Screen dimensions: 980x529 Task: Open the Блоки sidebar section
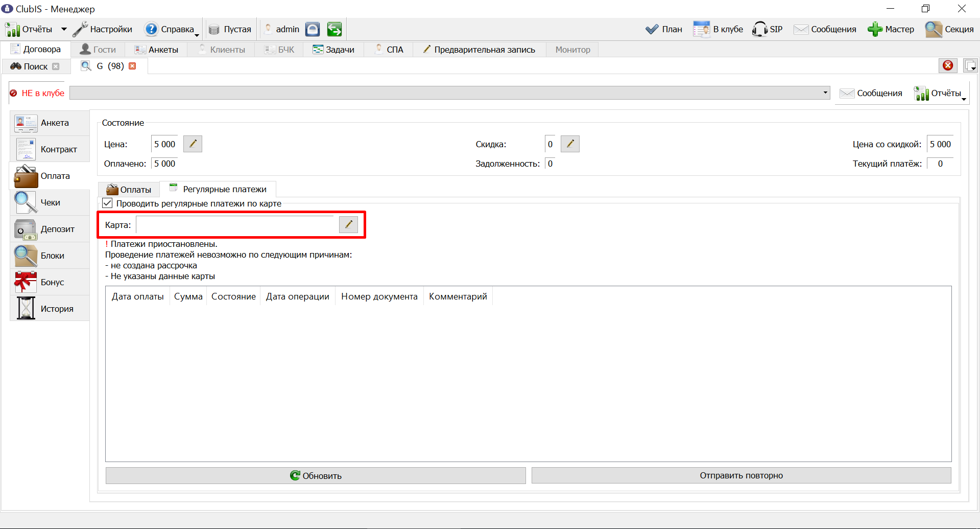click(50, 256)
